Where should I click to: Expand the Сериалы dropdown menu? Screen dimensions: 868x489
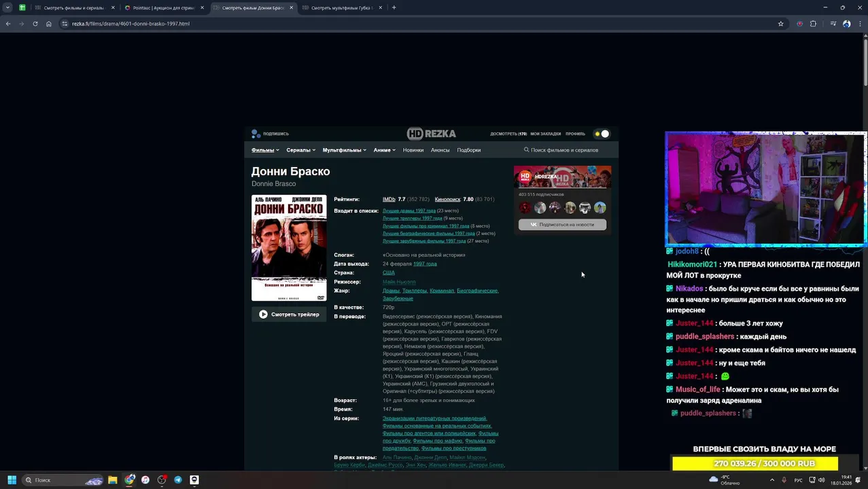pos(300,150)
